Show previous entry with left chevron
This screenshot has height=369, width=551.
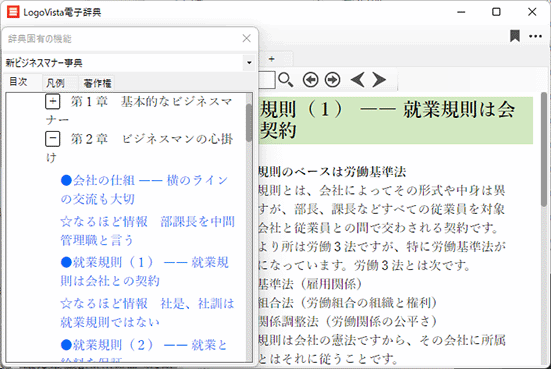pyautogui.click(x=358, y=80)
